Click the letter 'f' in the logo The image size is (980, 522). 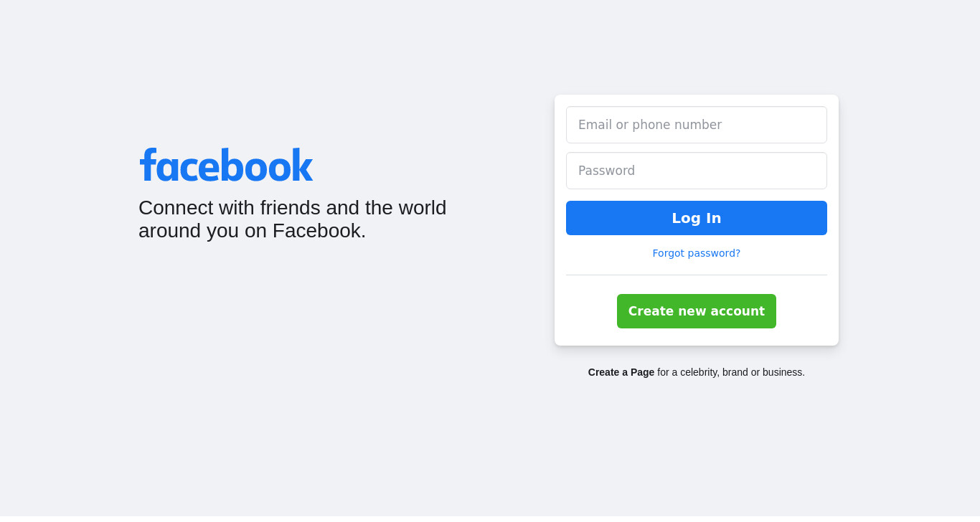pos(148,165)
